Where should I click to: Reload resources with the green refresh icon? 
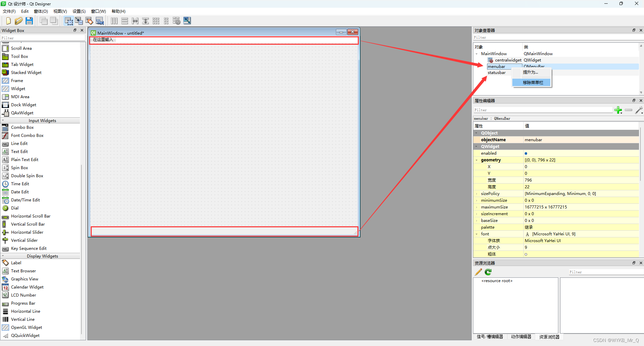point(488,272)
